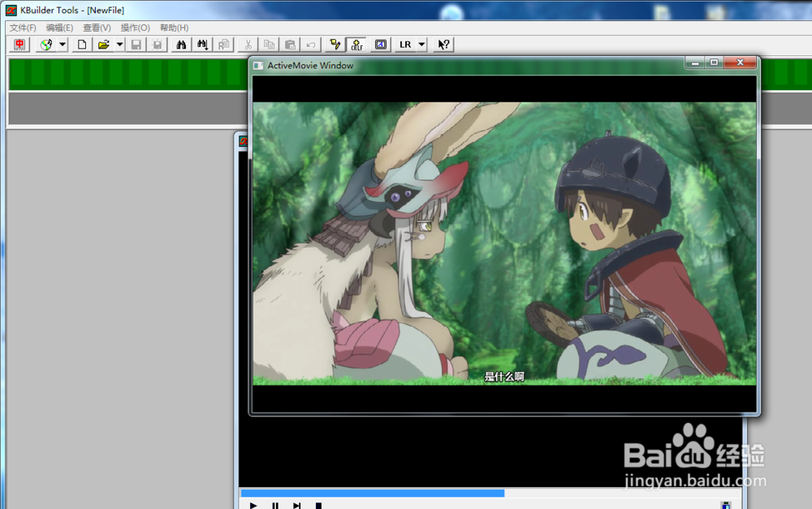Viewport: 812px width, 509px height.
Task: Click the red Chinese character toolbar icon
Action: click(19, 45)
